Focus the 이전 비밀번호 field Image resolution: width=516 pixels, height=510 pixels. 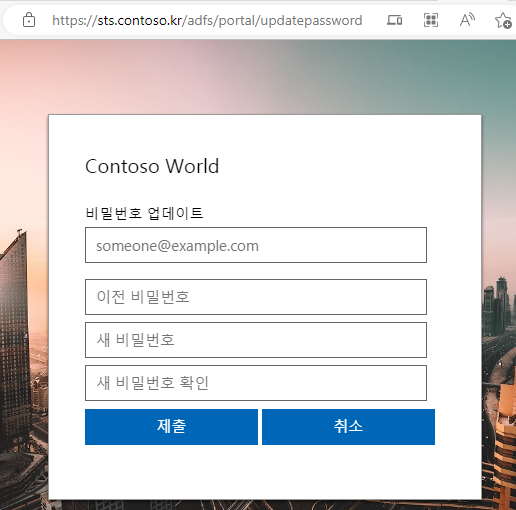pos(256,297)
